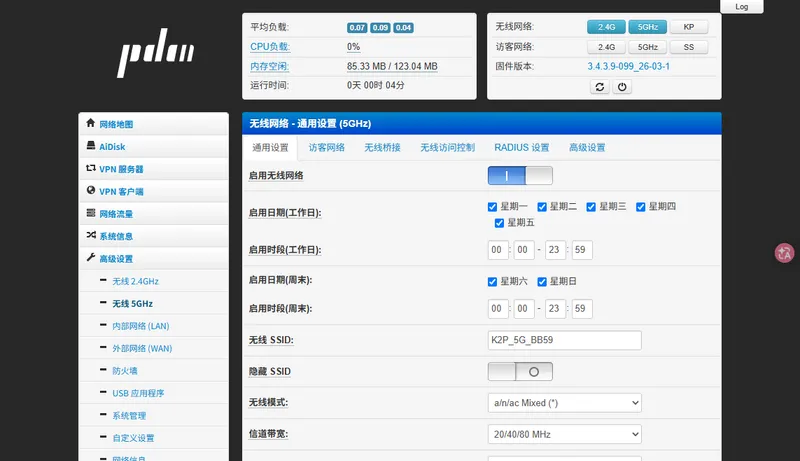
Task: Click the 无线网络 5GHz button
Action: (647, 27)
